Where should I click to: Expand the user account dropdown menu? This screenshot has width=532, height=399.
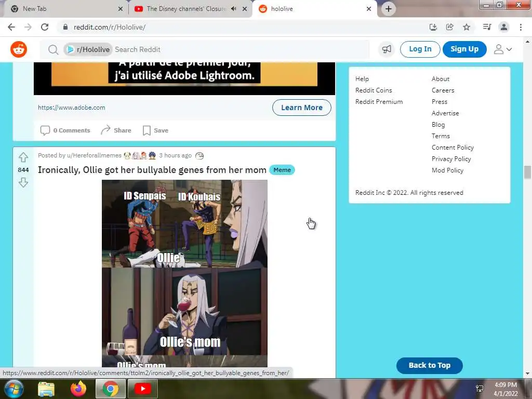(x=503, y=49)
